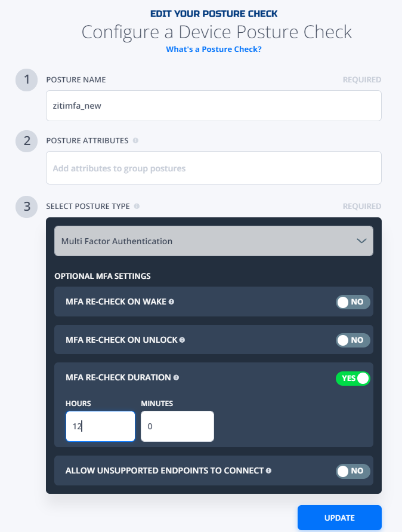The height and width of the screenshot is (532, 402).
Task: Enable MFA re-check on unlock toggle
Action: click(353, 340)
